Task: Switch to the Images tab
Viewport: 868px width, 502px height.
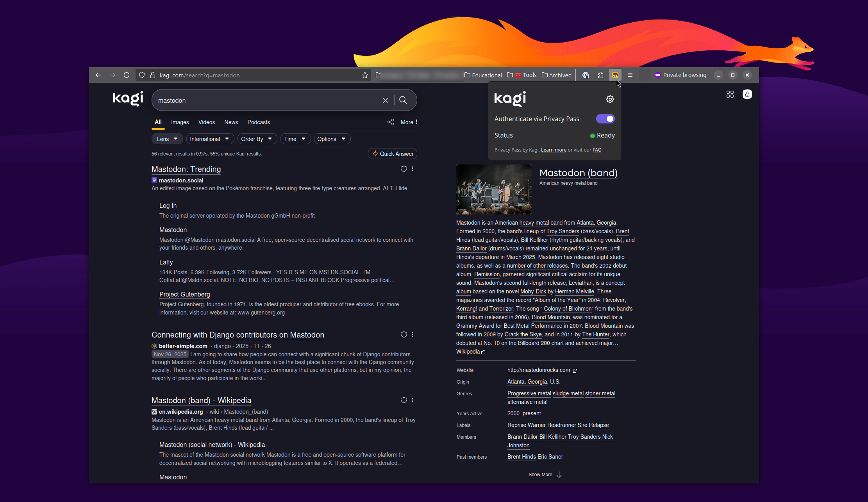Action: point(180,122)
